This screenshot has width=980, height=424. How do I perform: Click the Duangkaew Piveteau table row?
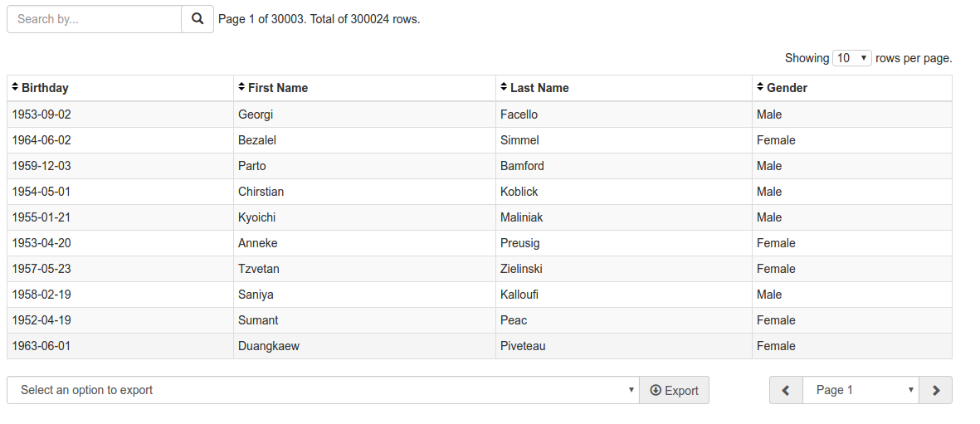pos(480,346)
